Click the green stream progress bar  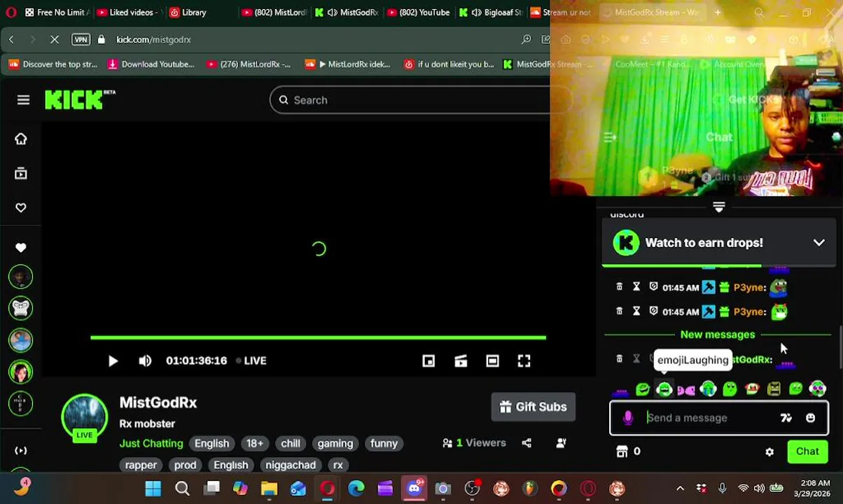pos(318,337)
